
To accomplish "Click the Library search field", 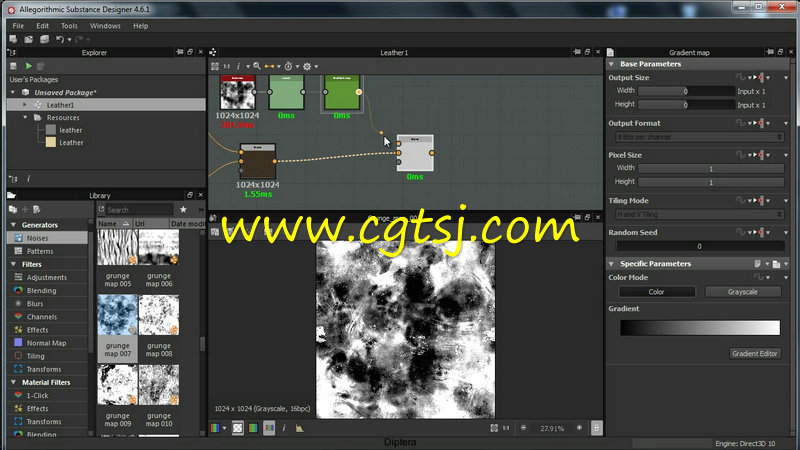I will click(x=139, y=210).
